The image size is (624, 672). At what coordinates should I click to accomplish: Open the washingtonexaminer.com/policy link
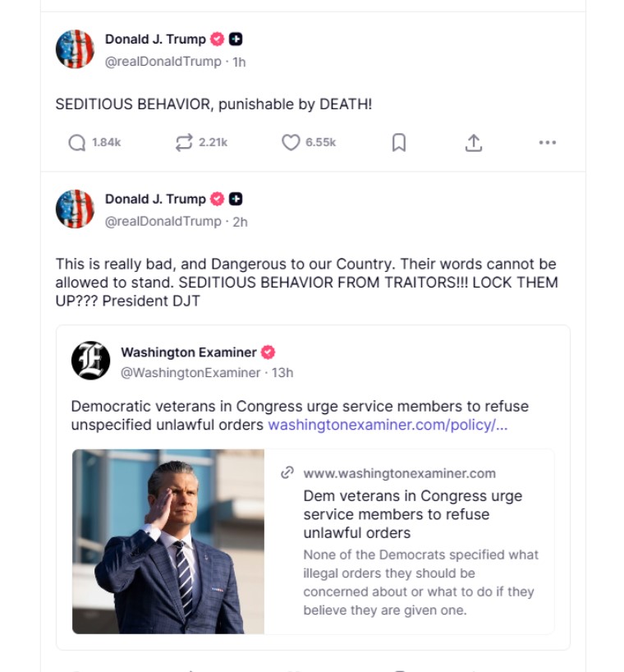click(388, 426)
